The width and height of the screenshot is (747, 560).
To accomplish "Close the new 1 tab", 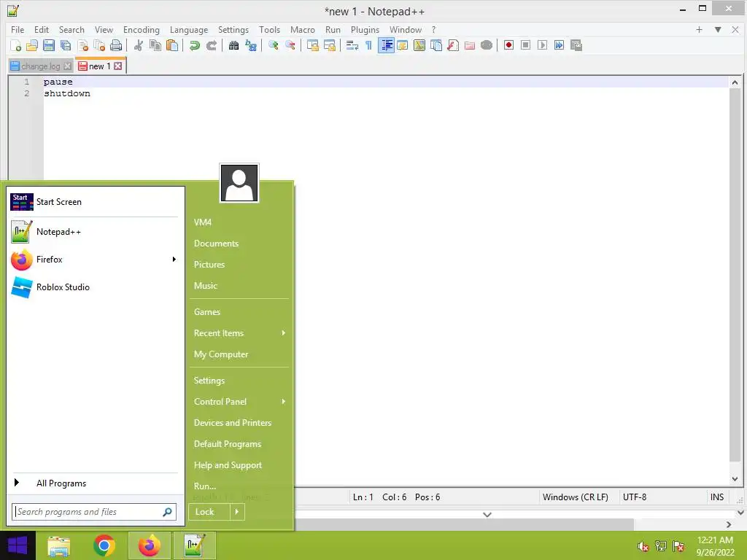I will 117,66.
